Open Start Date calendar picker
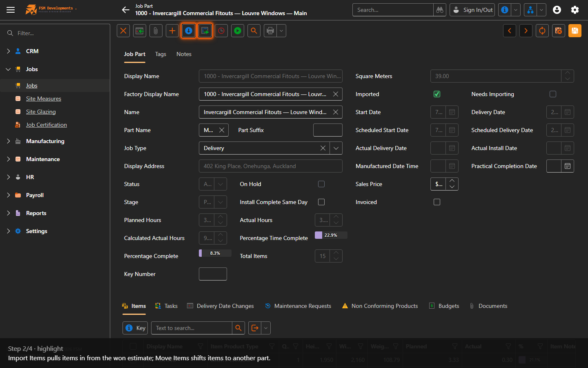The width and height of the screenshot is (588, 368). [452, 112]
